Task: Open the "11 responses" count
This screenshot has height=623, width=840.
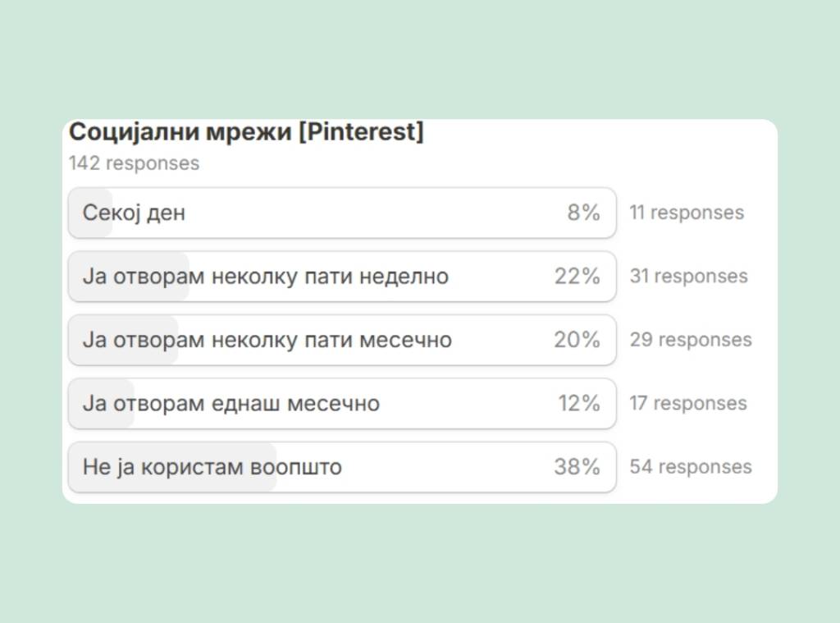Action: coord(687,213)
